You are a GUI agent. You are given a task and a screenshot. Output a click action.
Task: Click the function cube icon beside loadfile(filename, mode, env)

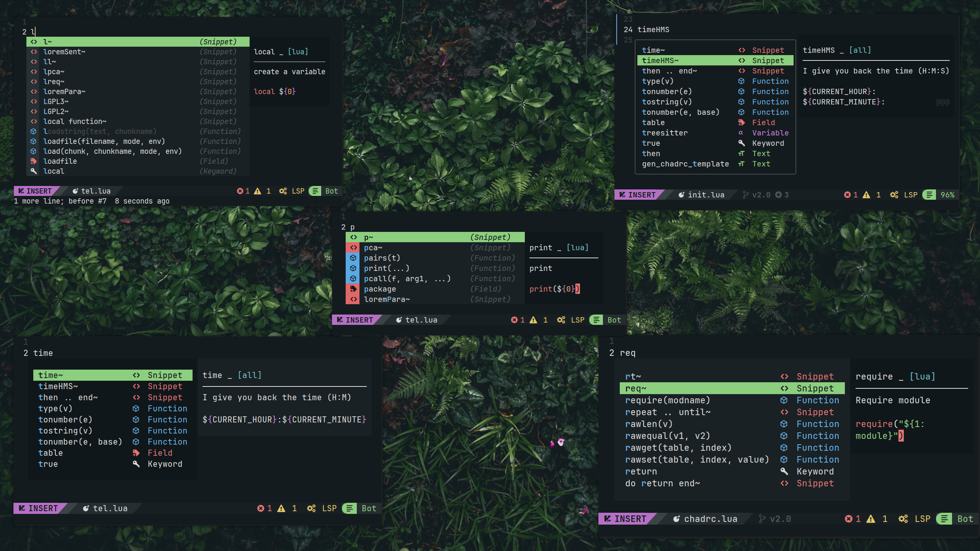click(x=34, y=141)
